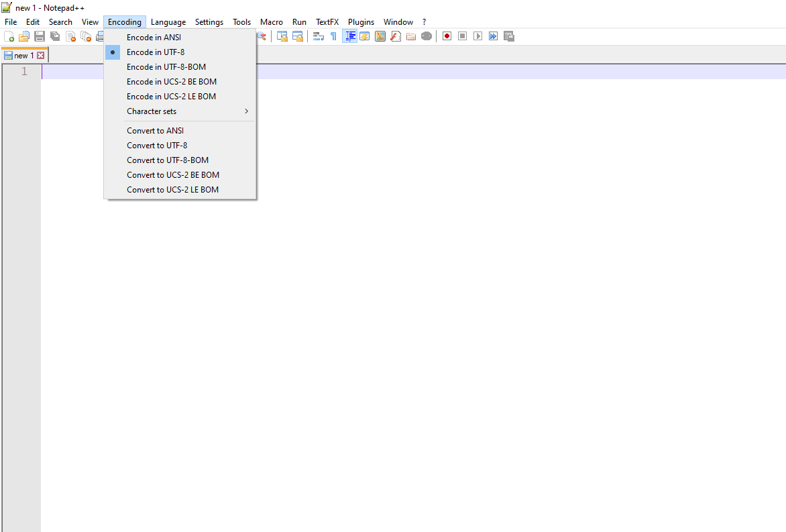Open the Function List toolbar icon

396,36
